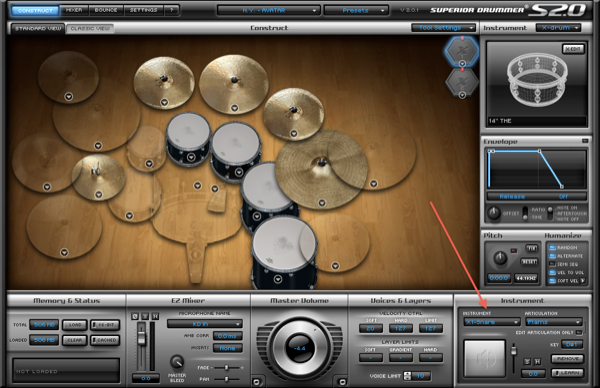Open the floor tom's dropdown arrow icon
The image size is (600, 388).
[x=278, y=279]
